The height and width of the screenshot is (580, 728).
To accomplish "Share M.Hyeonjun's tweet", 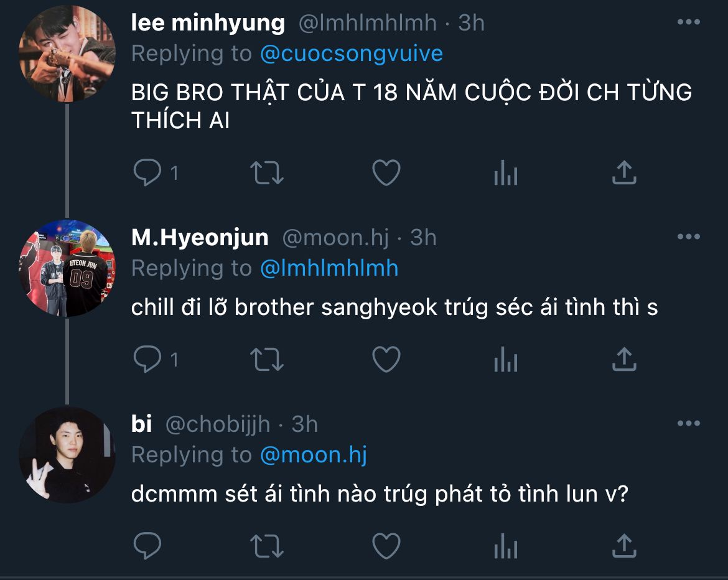I will tap(623, 359).
